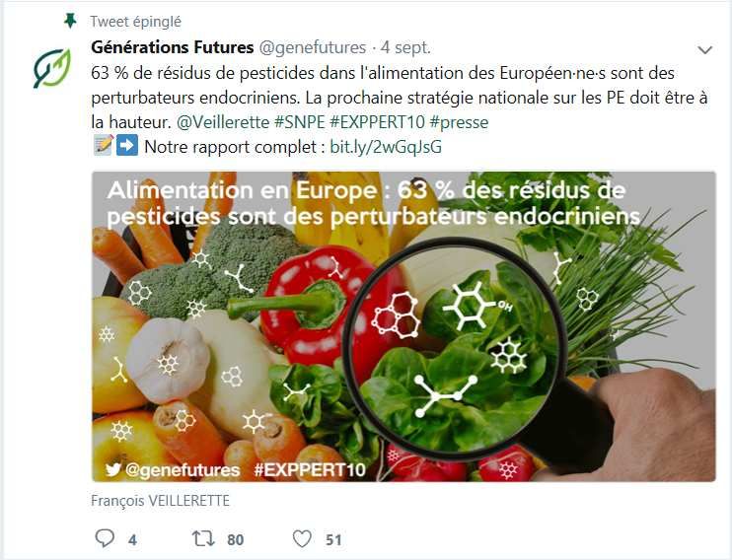Screen dimensions: 732x560
Task: Click Twitter bird logo in image
Action: pos(113,469)
